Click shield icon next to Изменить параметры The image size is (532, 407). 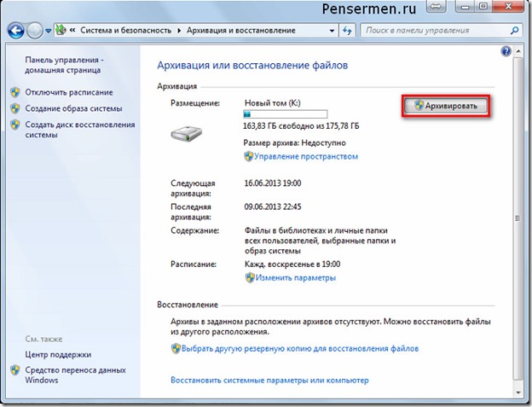coord(250,278)
